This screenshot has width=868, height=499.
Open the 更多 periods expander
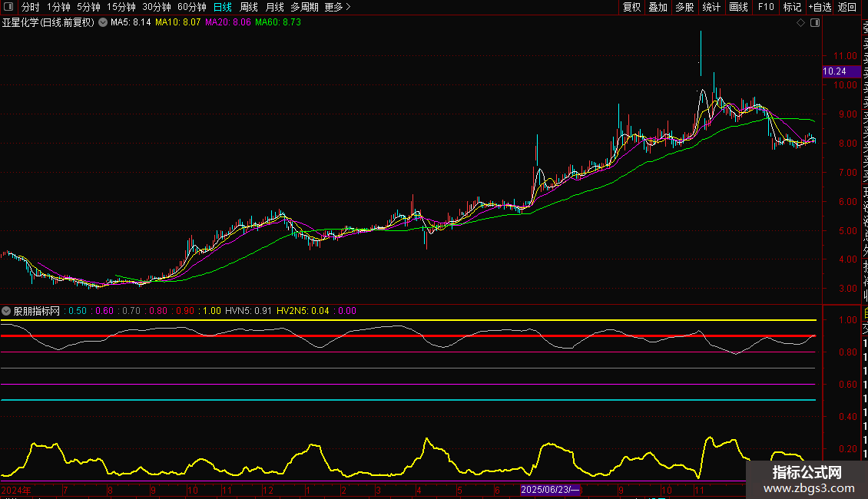337,7
